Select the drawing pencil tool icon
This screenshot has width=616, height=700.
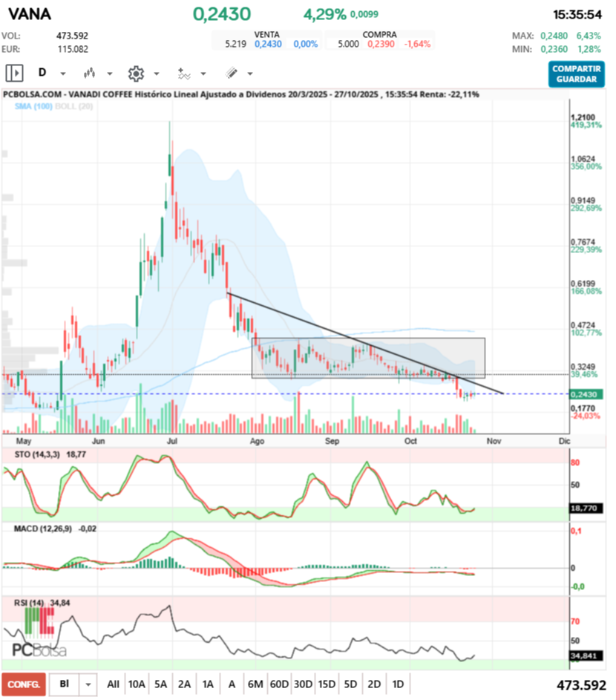pyautogui.click(x=232, y=73)
